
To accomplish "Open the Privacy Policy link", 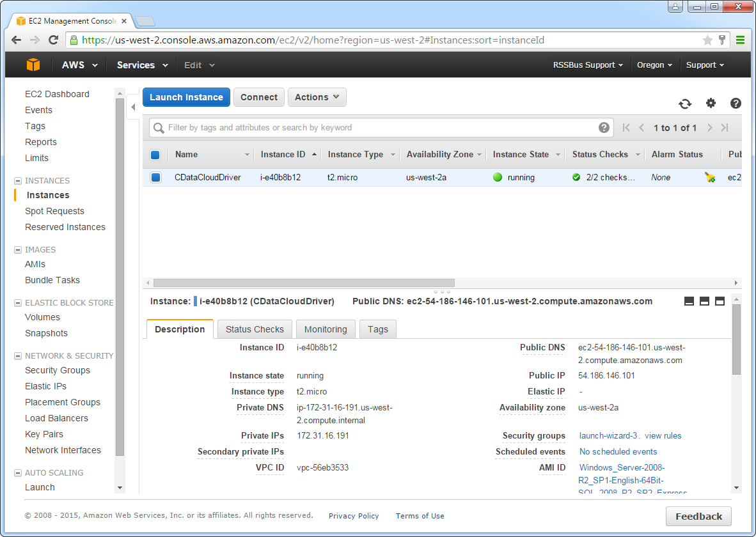I will (x=354, y=516).
